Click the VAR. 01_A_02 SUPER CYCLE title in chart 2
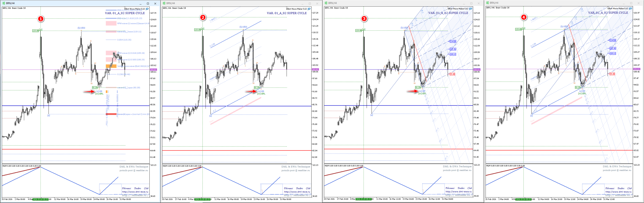This screenshot has width=644, height=203. (287, 13)
